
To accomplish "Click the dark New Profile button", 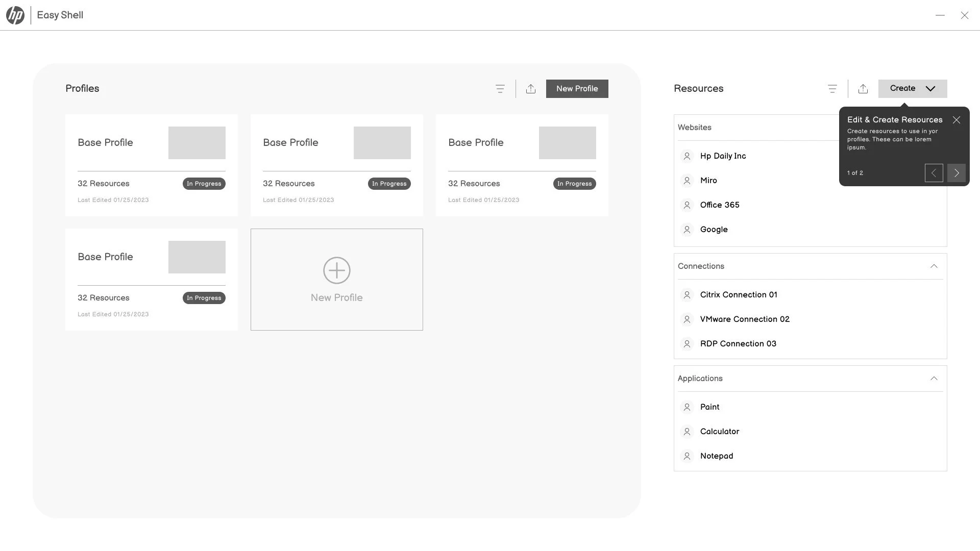I will click(577, 89).
